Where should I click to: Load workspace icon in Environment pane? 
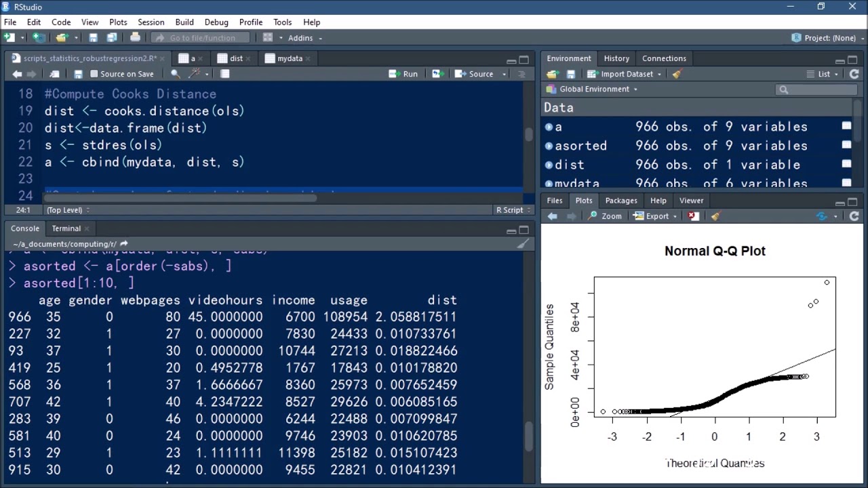coord(552,74)
